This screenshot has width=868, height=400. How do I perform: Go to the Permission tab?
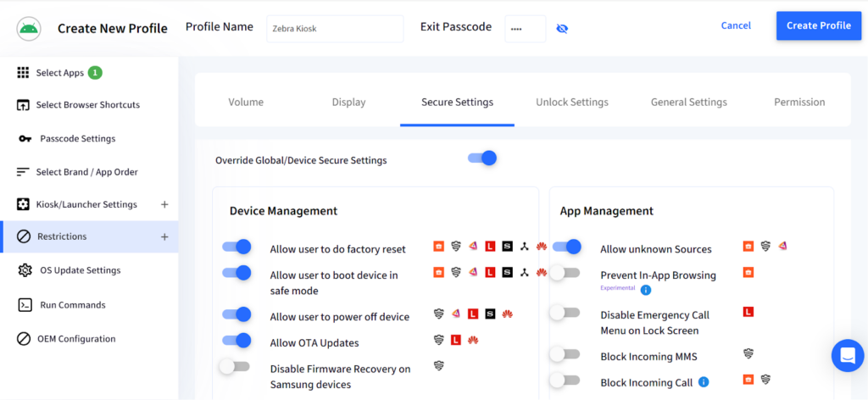pyautogui.click(x=799, y=103)
